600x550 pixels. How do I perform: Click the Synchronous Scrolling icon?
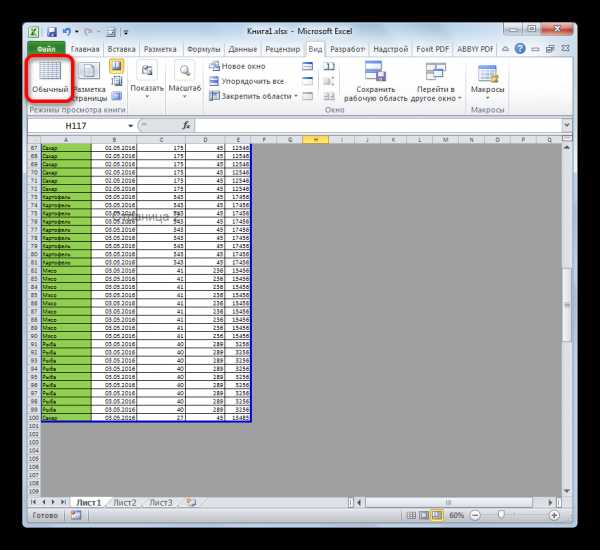tap(329, 81)
